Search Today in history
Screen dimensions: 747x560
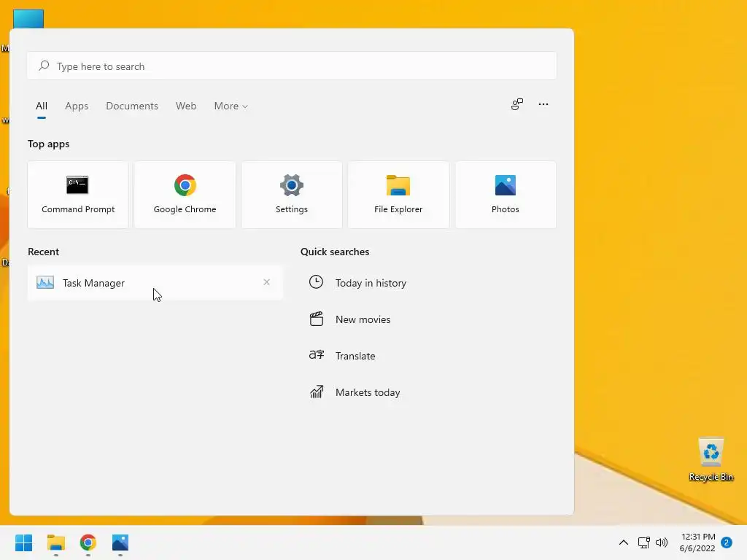371,283
